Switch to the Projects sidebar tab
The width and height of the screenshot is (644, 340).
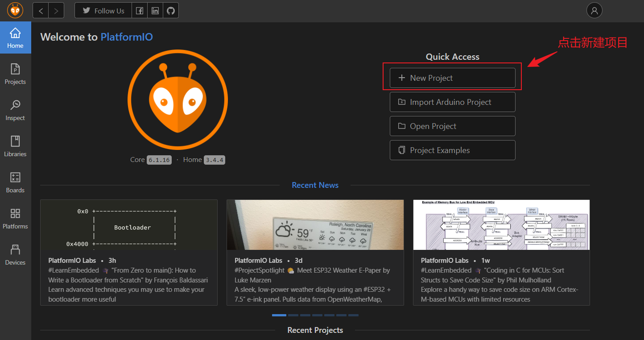tap(15, 74)
